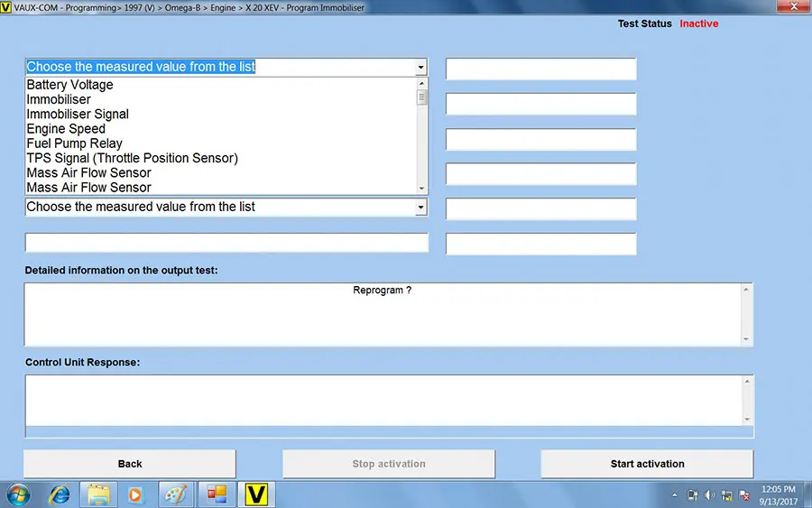This screenshot has height=508, width=812.
Task: Click the dropdown list scrollbar thumb
Action: [x=421, y=97]
